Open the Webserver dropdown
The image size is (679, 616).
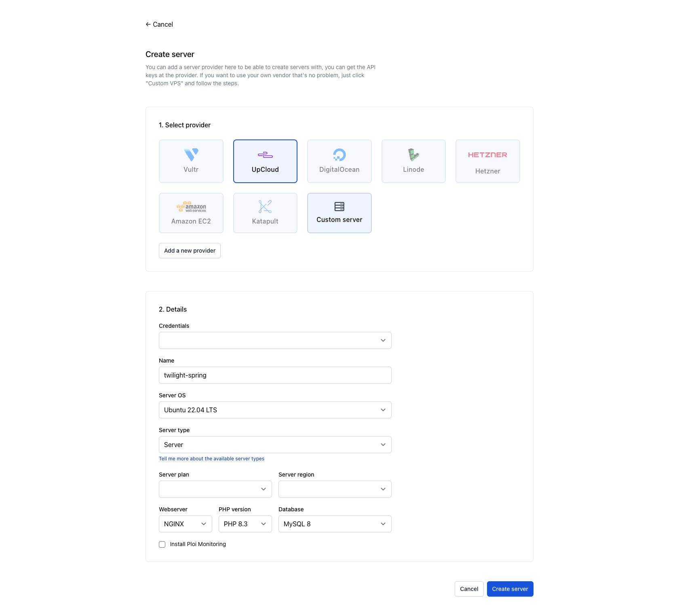tap(185, 523)
